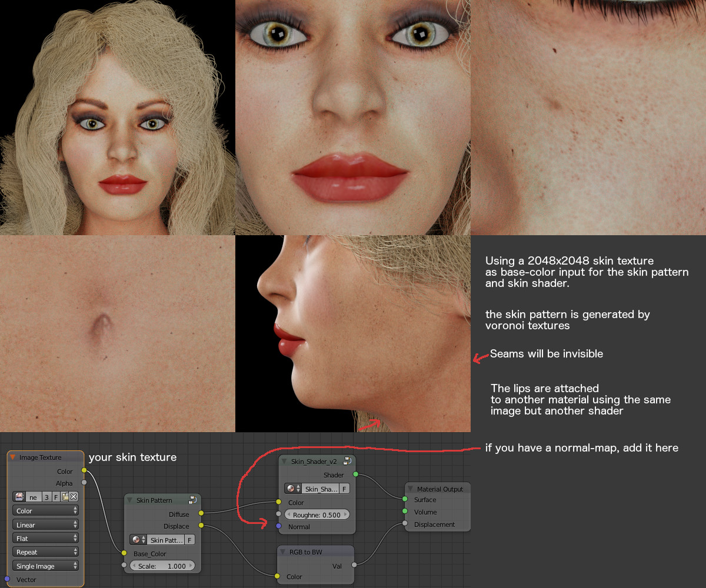Click Skin_Shader_v2 Shader output socket
Screen dimensions: 706x588
[x=356, y=474]
